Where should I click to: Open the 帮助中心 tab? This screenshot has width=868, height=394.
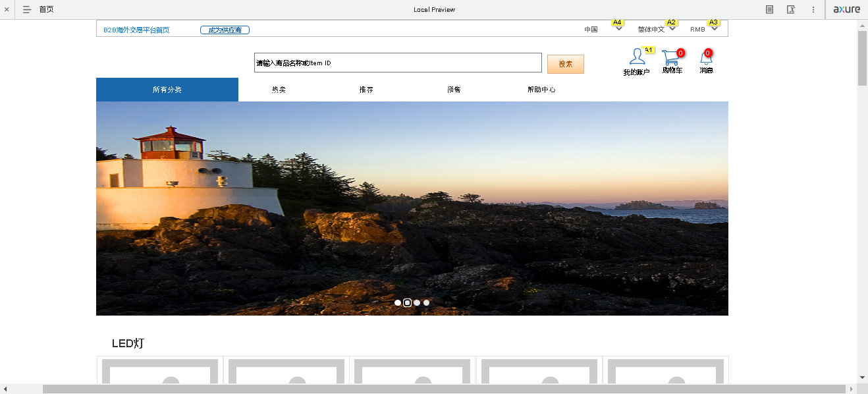541,90
